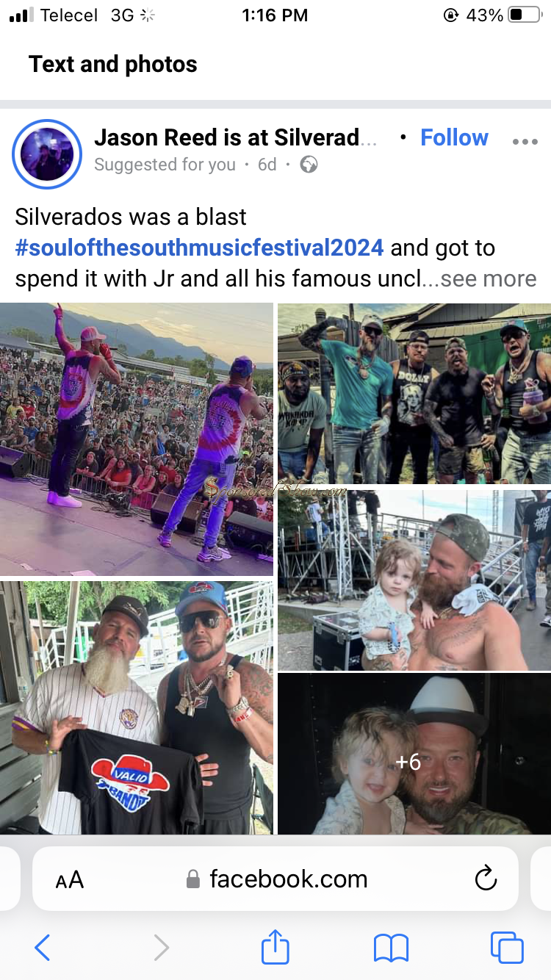Image resolution: width=551 pixels, height=980 pixels.
Task: Open the Jason Reed is at Silverados title
Action: [x=235, y=137]
